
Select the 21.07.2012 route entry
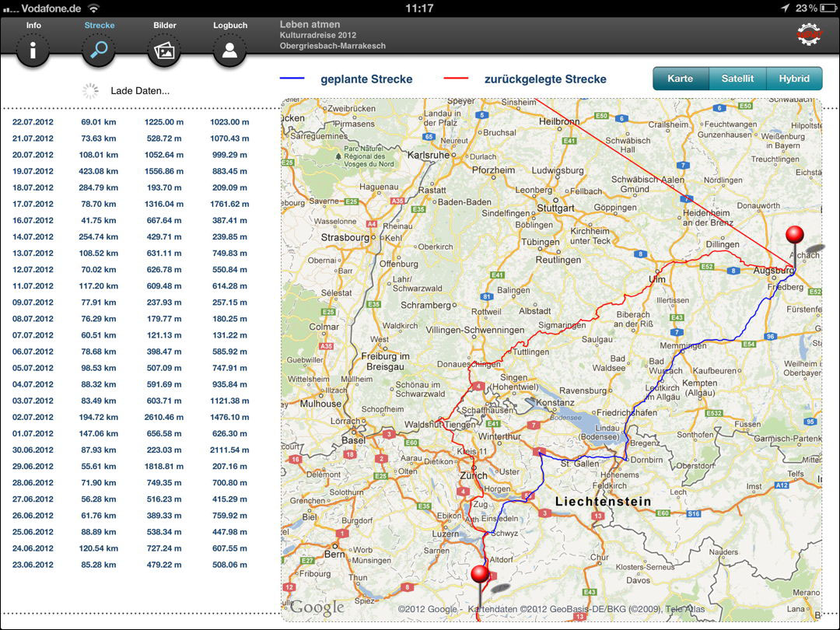pyautogui.click(x=131, y=138)
